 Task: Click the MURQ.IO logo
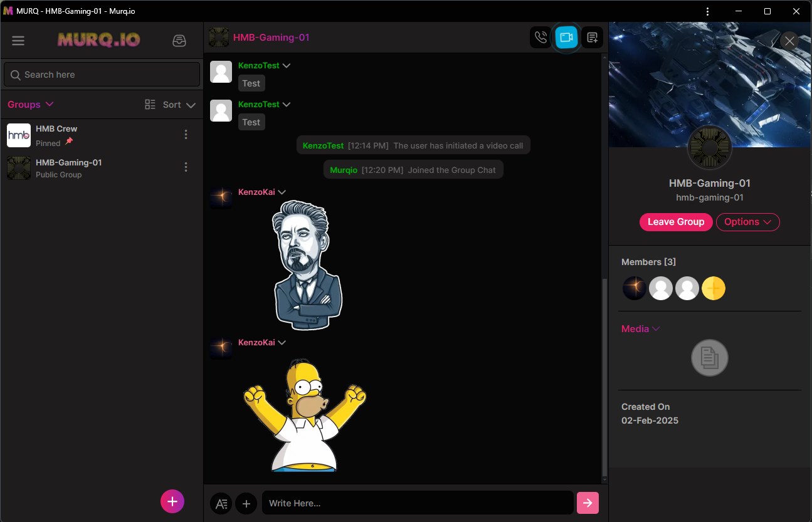(x=98, y=40)
